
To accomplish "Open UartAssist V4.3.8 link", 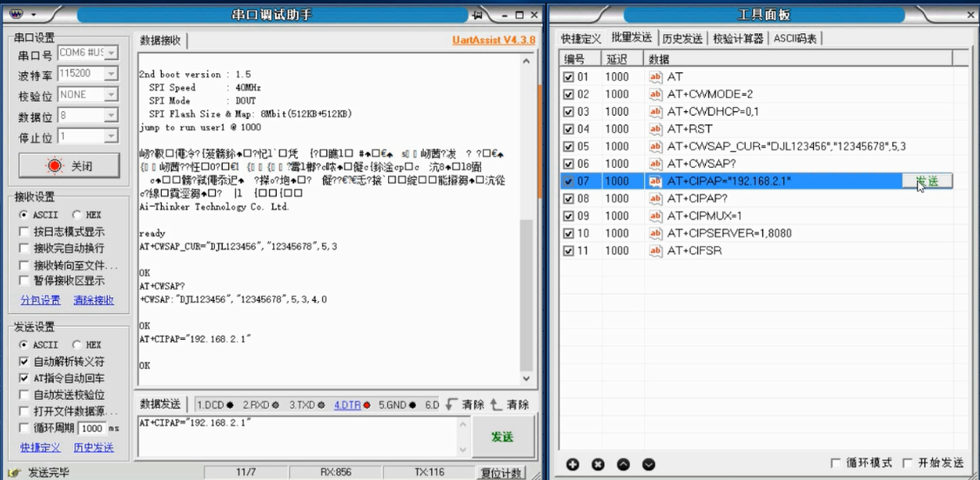I will pyautogui.click(x=493, y=40).
